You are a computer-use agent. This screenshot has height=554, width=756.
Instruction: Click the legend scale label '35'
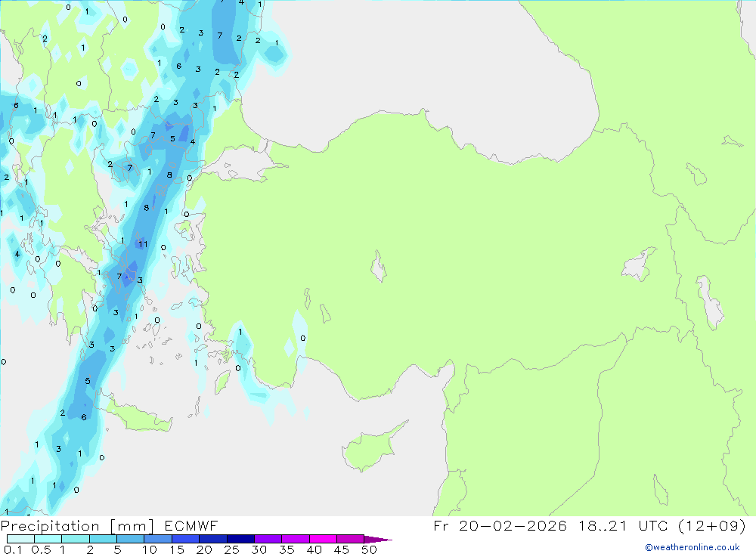[287, 549]
